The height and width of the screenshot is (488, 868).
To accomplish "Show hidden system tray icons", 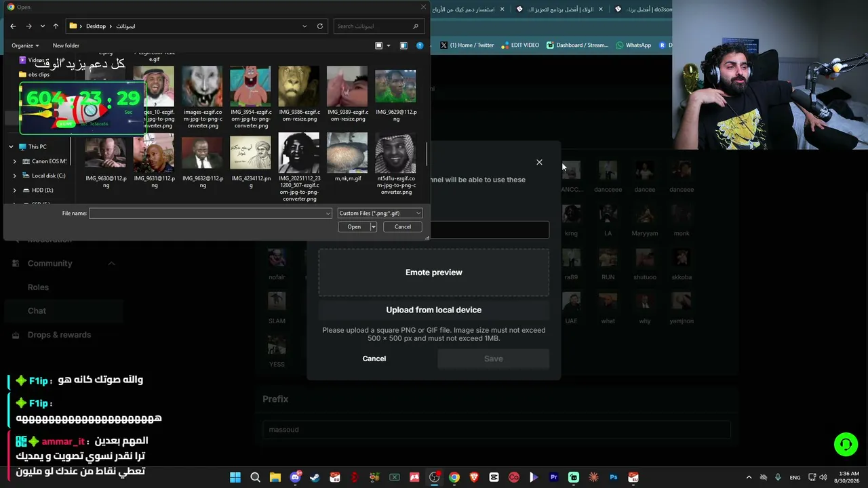I will coord(749,477).
